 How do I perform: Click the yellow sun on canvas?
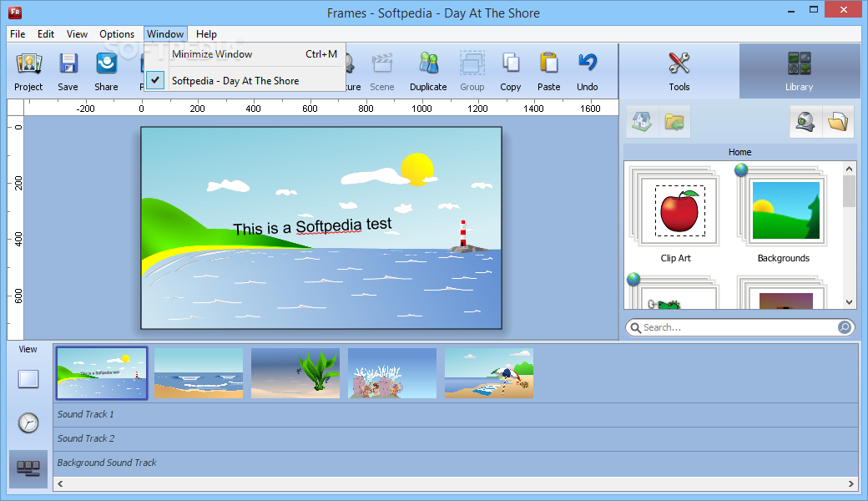(x=416, y=170)
